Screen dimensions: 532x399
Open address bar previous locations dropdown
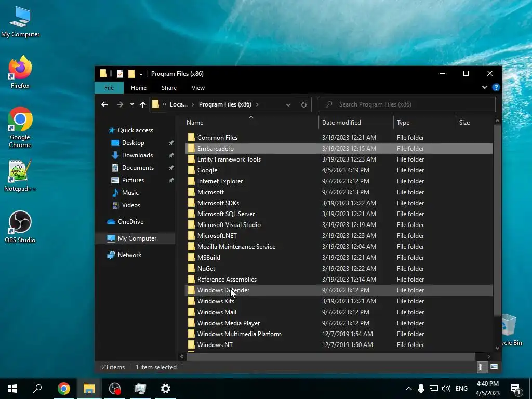(288, 104)
